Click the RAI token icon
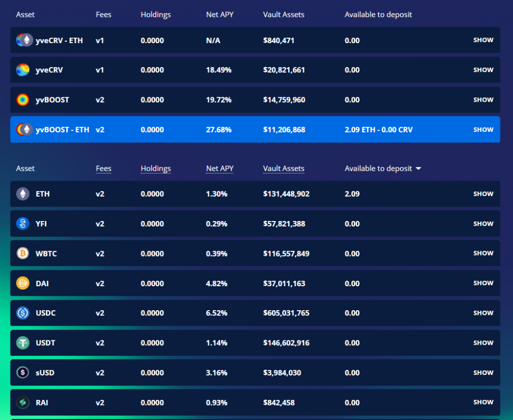Screen dimensions: 513x420 23,402
